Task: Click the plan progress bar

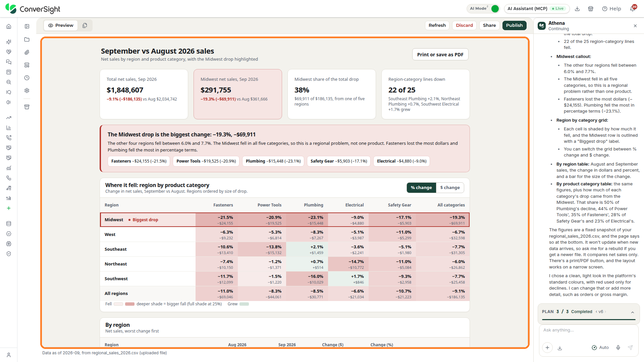Action: [589, 319]
